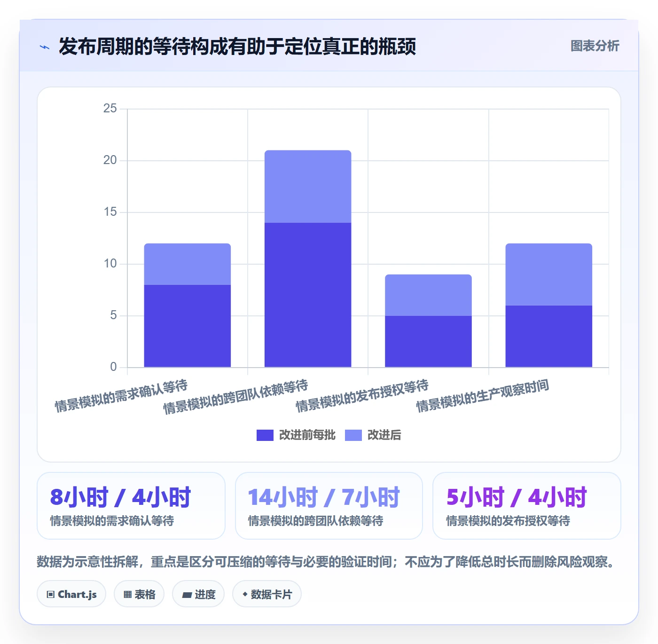Toggle the 改进后 legend swatch
This screenshot has height=644, width=658.
pos(353,435)
